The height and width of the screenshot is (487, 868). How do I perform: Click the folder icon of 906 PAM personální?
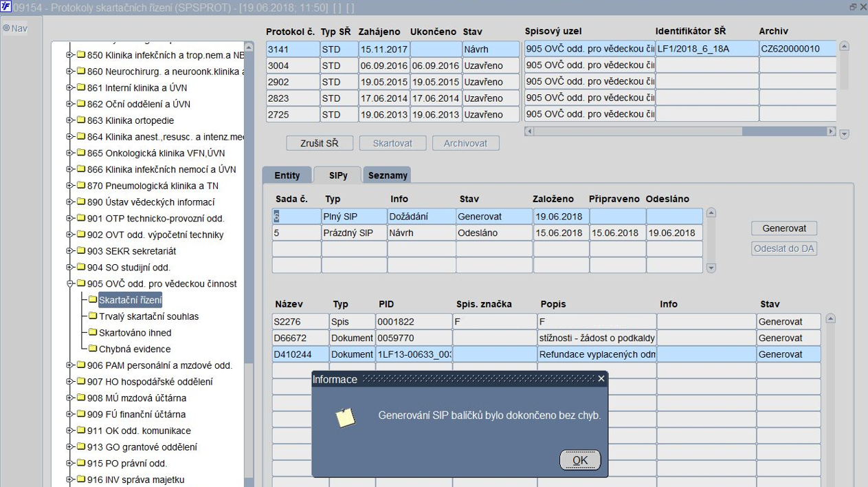(x=81, y=365)
